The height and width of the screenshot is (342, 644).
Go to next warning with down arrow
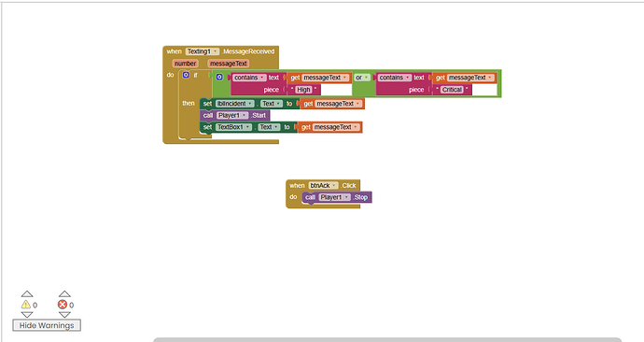pos(27,315)
